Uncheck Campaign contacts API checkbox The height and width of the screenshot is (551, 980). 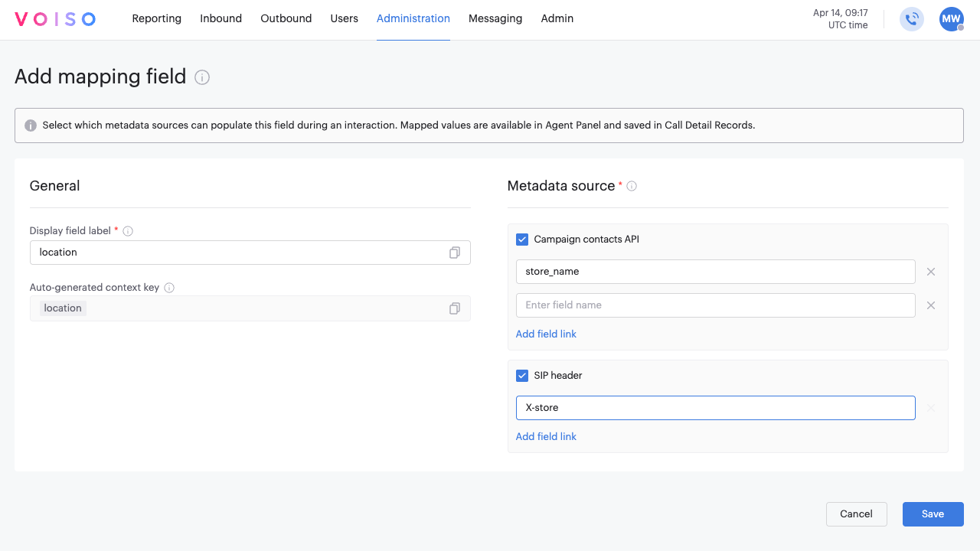(x=522, y=240)
